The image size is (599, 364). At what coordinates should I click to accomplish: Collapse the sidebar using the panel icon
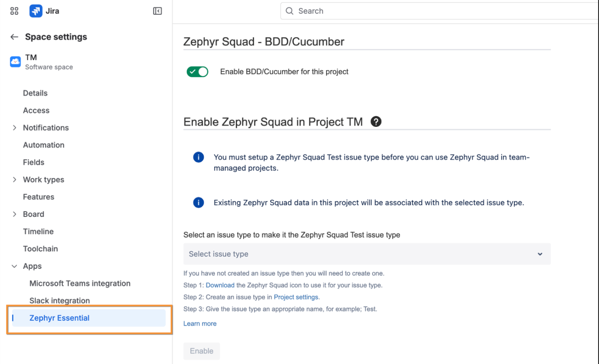click(158, 11)
